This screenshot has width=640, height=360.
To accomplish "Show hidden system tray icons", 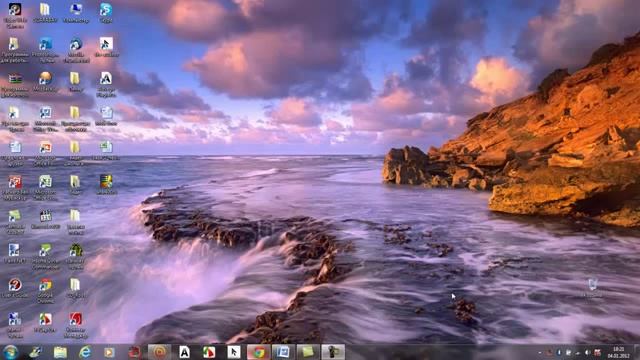I will [x=540, y=353].
